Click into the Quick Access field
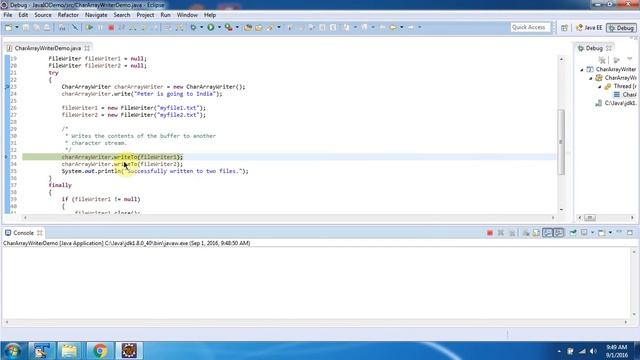Screen dimensions: 640x360 pos(530,27)
